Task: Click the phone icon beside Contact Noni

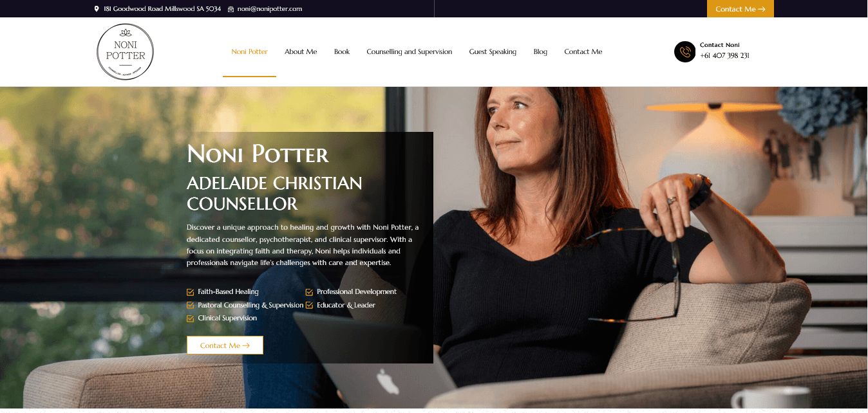Action: coord(684,52)
